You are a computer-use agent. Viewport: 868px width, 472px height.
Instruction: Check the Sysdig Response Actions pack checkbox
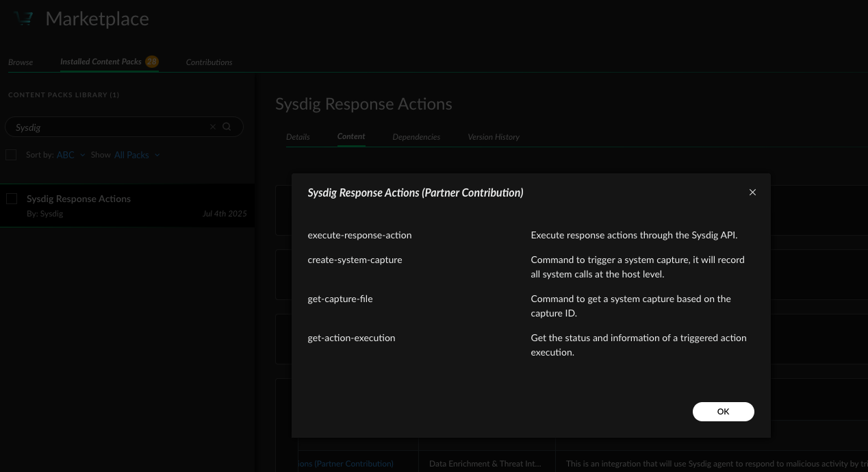(12, 199)
